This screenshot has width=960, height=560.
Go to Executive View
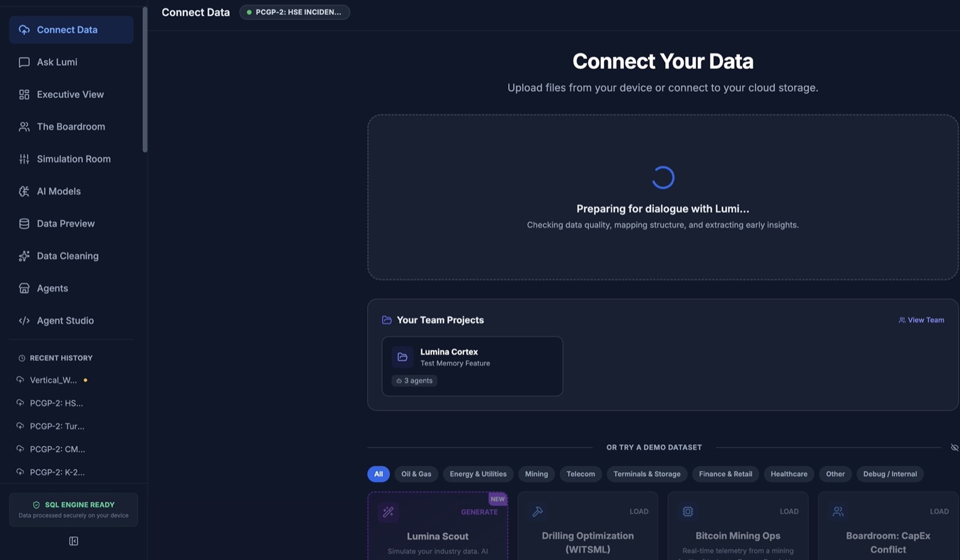(x=71, y=95)
